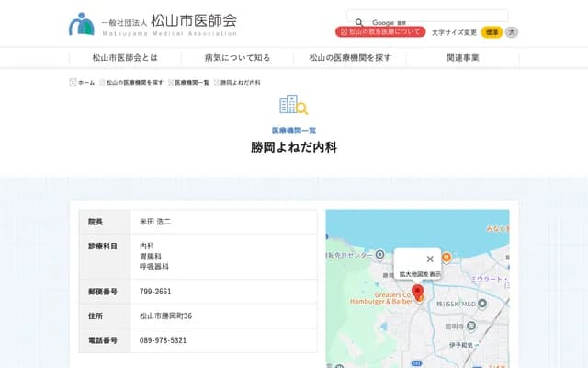Close the map info popup

tap(430, 259)
